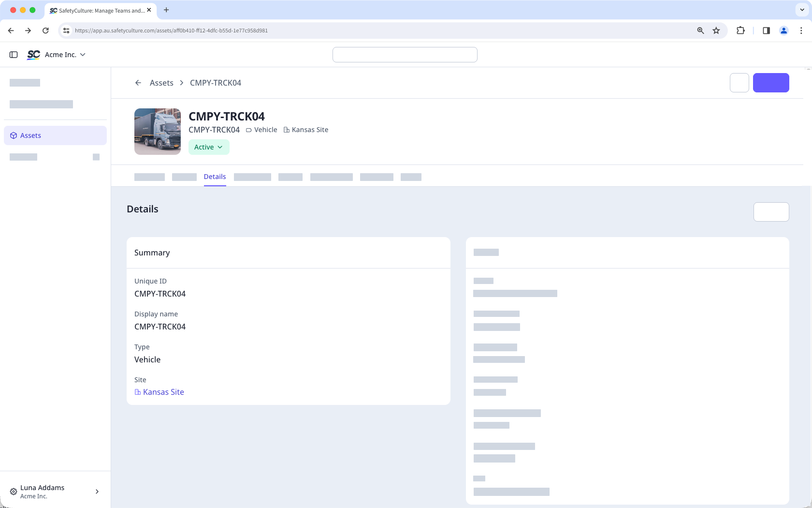Click Kansas Site label in asset header
Image resolution: width=812 pixels, height=508 pixels.
(306, 130)
